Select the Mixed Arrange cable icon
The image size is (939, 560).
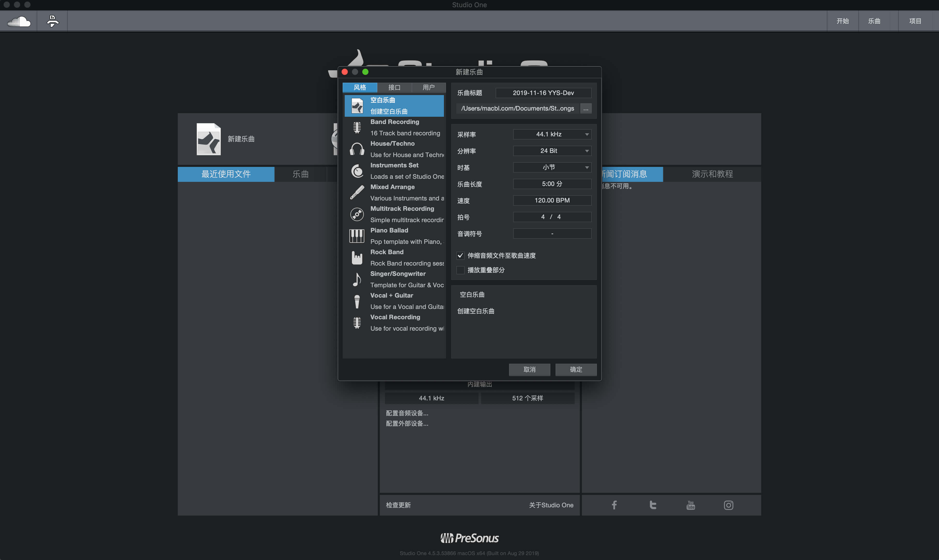357,192
